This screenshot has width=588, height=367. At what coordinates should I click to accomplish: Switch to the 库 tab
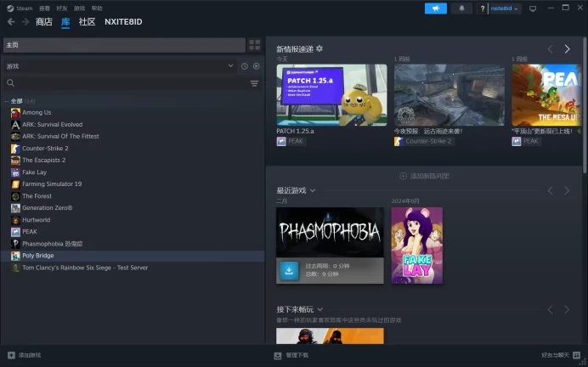click(x=65, y=22)
